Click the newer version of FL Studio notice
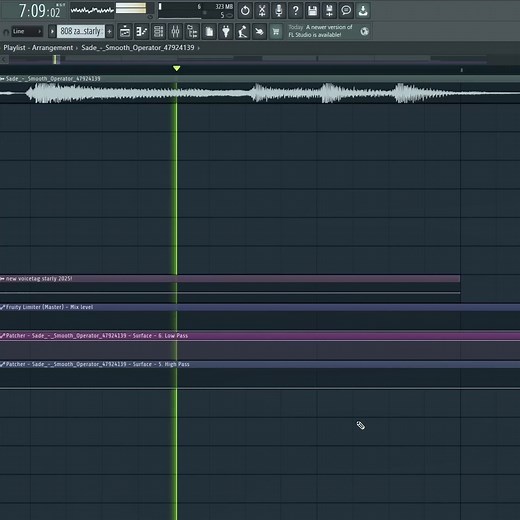 pyautogui.click(x=320, y=31)
